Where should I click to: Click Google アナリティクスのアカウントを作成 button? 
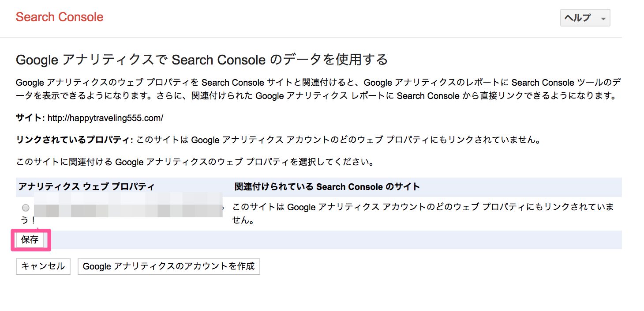[x=169, y=266]
